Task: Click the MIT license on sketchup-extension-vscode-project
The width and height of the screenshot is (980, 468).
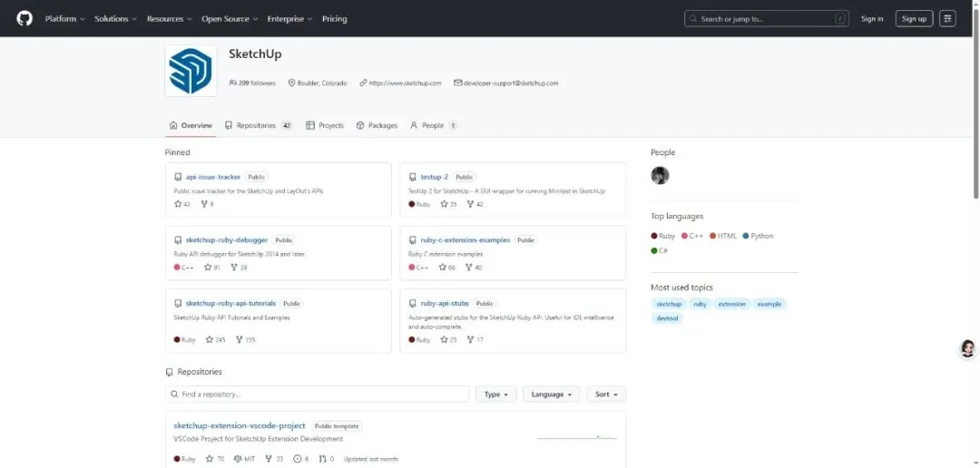Action: [244, 459]
